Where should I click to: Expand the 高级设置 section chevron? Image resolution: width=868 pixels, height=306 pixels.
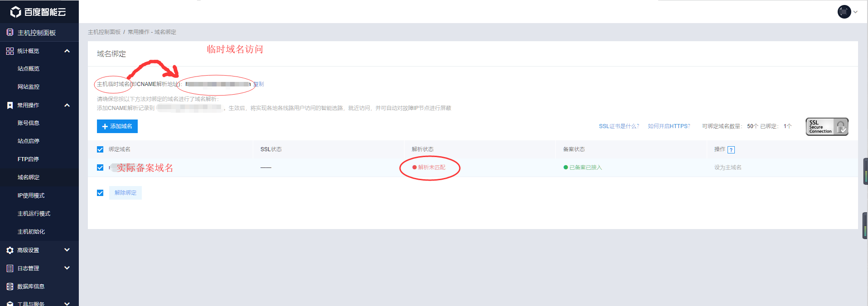(x=67, y=250)
